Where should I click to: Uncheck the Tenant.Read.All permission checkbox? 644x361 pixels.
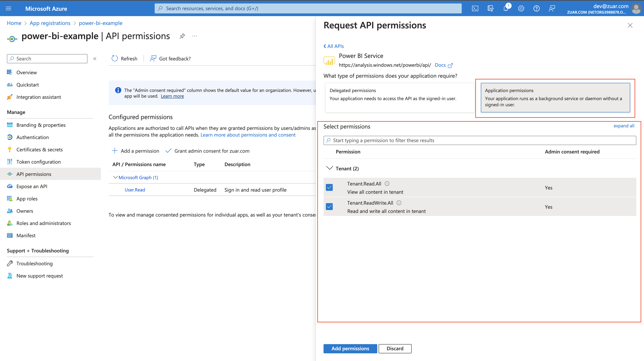(x=329, y=187)
